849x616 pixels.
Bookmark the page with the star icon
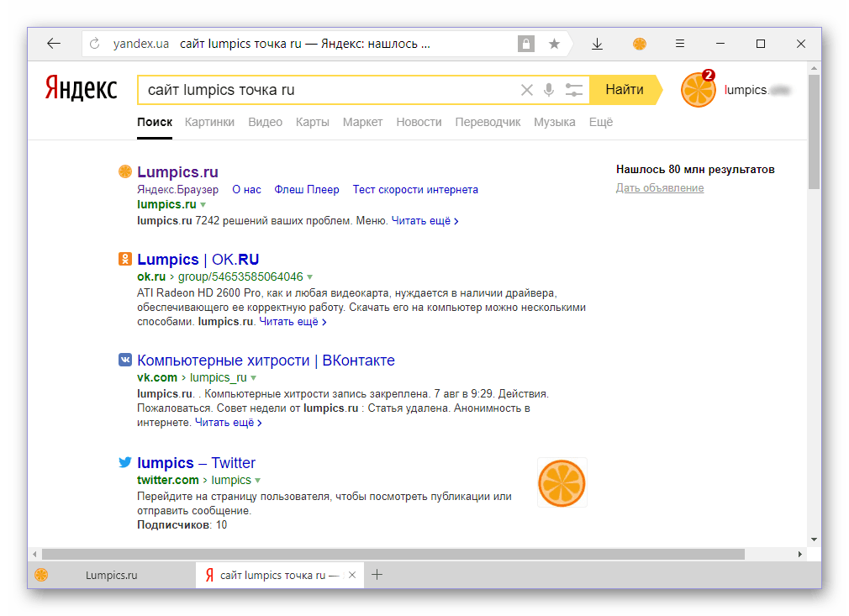554,44
